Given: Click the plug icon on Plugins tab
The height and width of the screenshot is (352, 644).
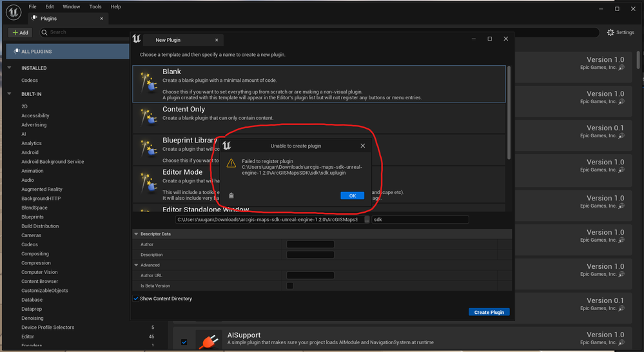Looking at the screenshot, I should pyautogui.click(x=34, y=19).
